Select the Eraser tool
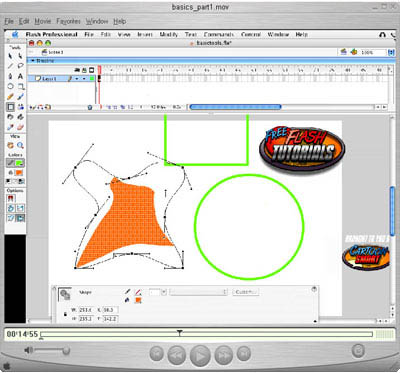Viewport: 400px width, 373px height. point(20,127)
